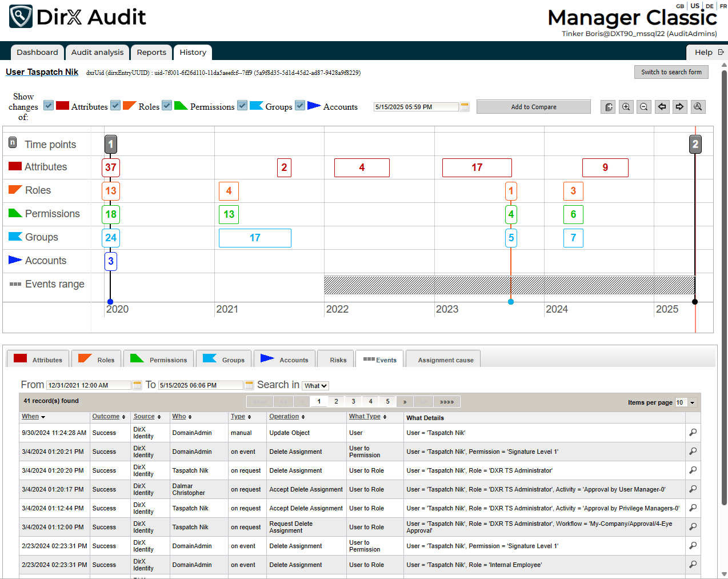Screen dimensions: 728x579
Task: Open the Search in What dropdown
Action: pyautogui.click(x=315, y=386)
